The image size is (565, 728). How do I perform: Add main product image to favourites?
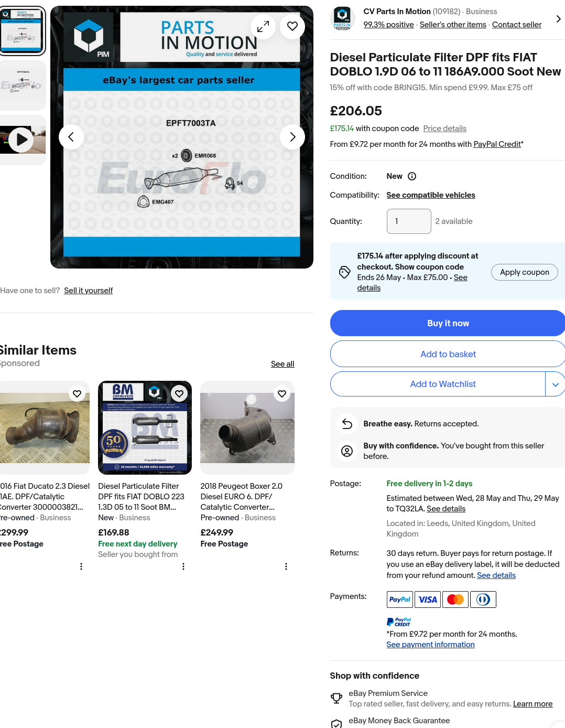point(292,26)
